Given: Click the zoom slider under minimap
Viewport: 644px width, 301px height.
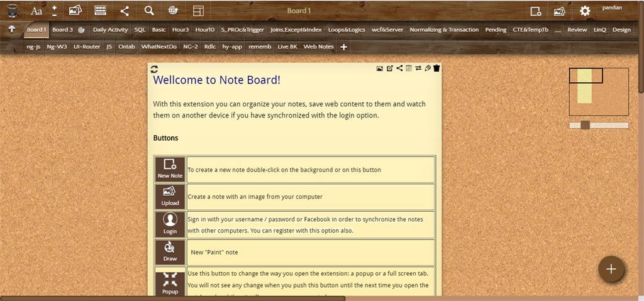Looking at the screenshot, I should coord(599,125).
